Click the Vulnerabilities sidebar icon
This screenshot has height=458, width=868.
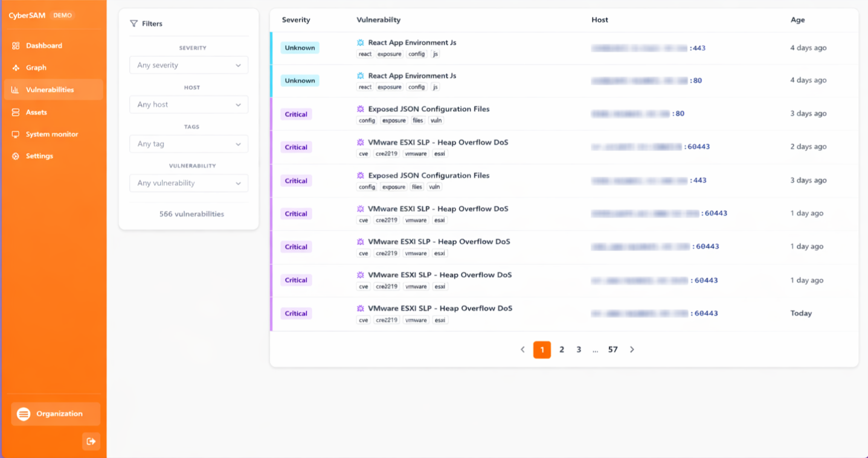[x=14, y=89]
